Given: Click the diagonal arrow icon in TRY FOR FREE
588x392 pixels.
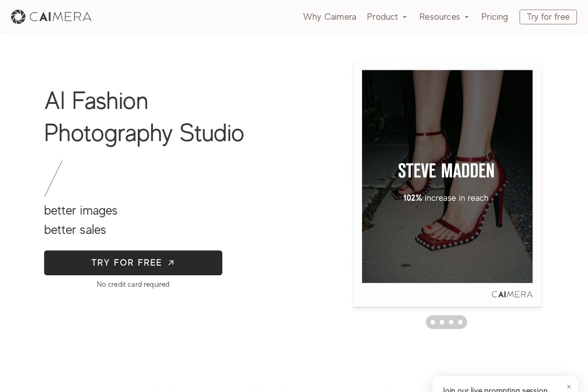Looking at the screenshot, I should coord(171,263).
